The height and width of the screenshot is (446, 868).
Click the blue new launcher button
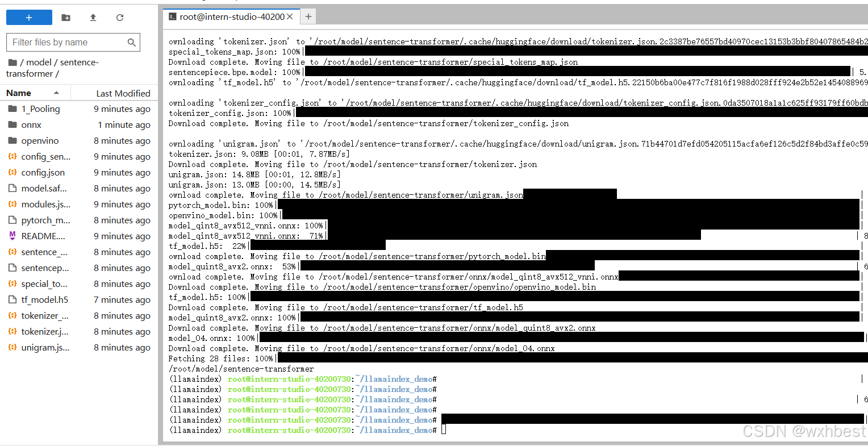(x=29, y=18)
